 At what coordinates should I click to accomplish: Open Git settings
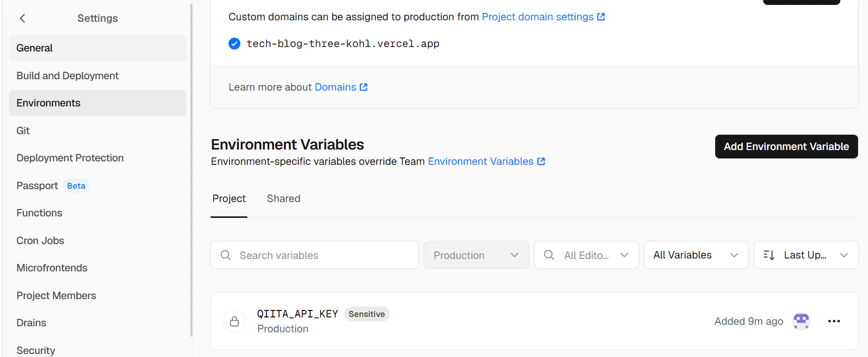(97, 131)
